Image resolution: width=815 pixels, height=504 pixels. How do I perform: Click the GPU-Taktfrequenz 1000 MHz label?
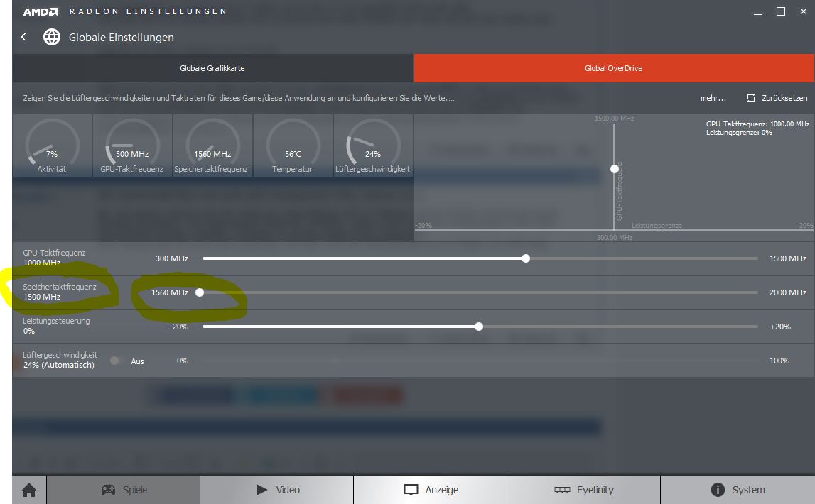click(54, 258)
